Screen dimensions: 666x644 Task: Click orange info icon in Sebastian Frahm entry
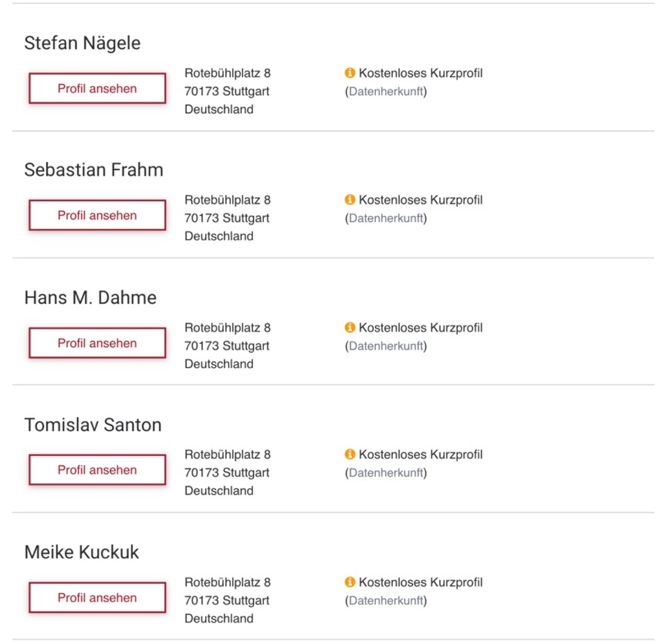pos(350,199)
